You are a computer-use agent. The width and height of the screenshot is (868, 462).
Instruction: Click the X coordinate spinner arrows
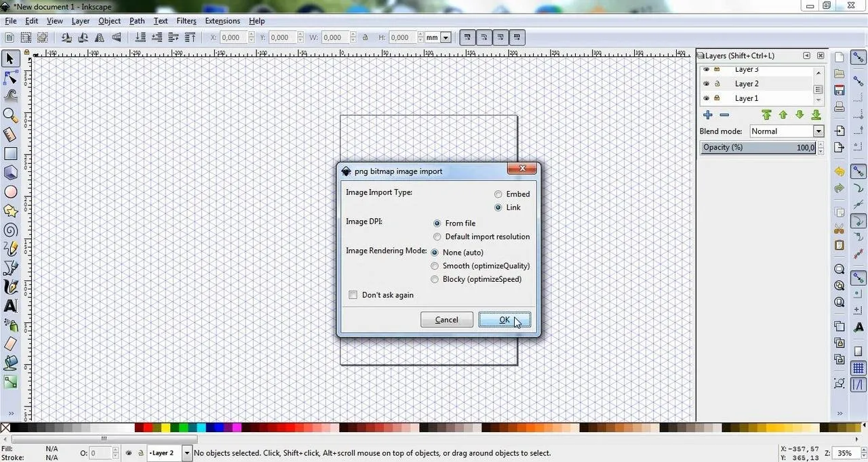[250, 38]
